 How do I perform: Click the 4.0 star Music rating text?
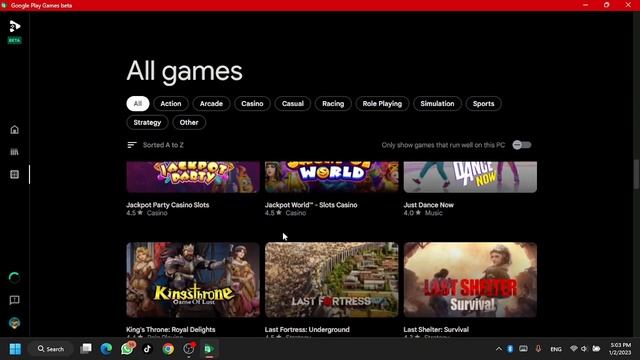click(x=423, y=213)
